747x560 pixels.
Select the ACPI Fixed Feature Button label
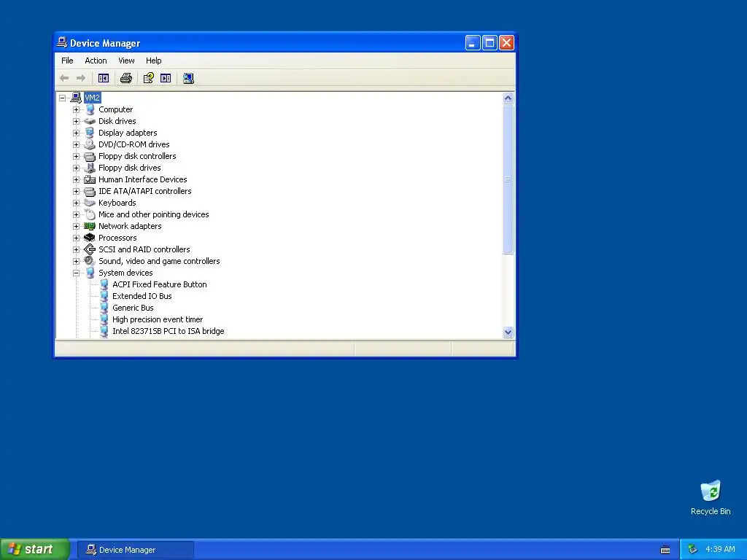click(160, 284)
